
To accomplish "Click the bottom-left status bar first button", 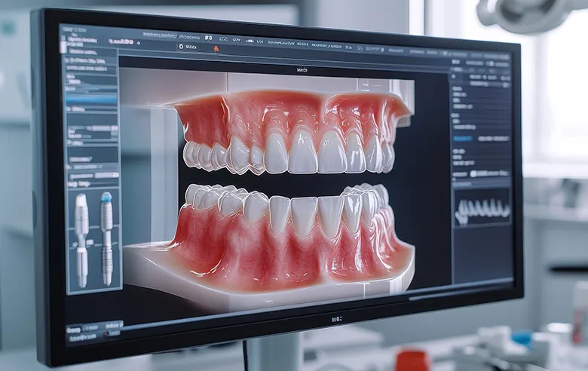I will (74, 330).
